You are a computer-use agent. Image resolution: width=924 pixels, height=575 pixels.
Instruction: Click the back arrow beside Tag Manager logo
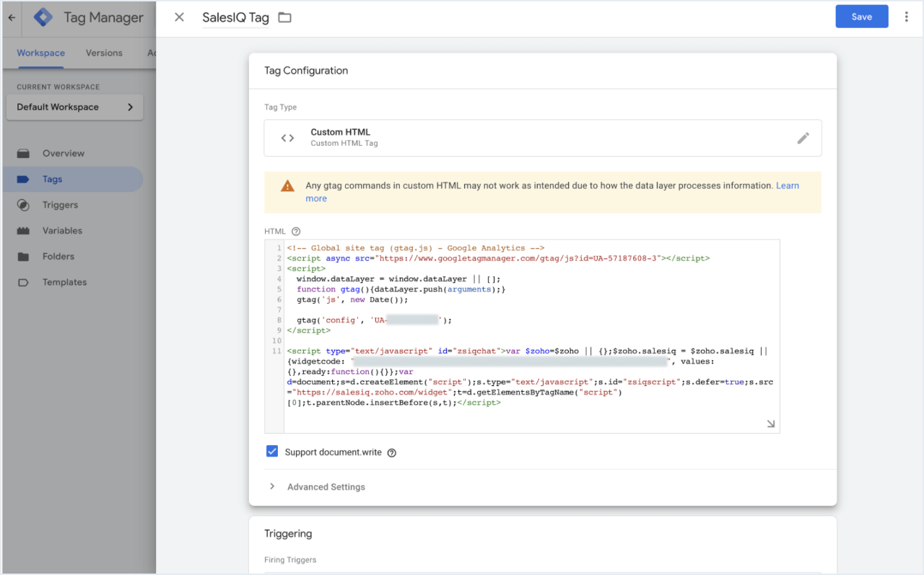pos(12,17)
